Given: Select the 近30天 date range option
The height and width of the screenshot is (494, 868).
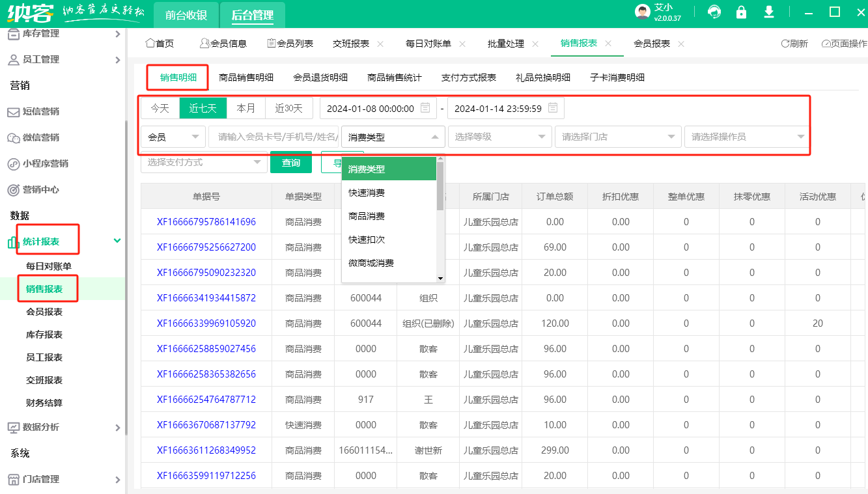Looking at the screenshot, I should tap(288, 108).
